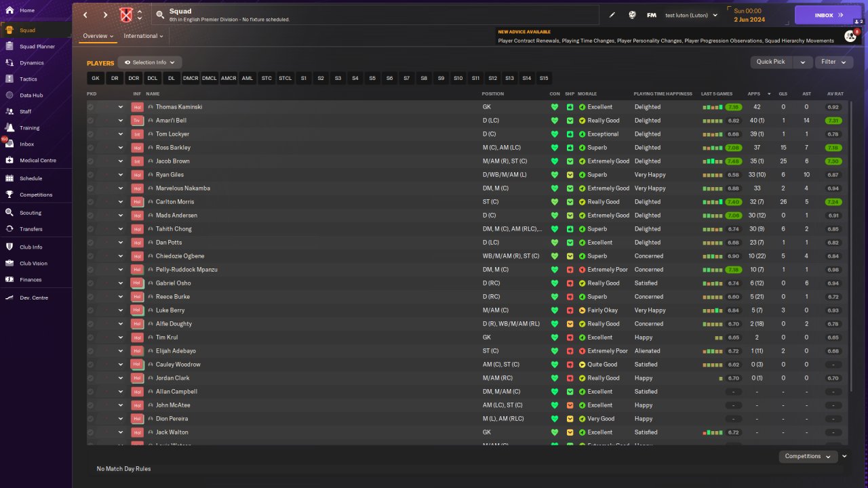Screen dimensions: 868x488
Task: Open the Competitions trophy sidebar icon
Action: tap(9, 195)
